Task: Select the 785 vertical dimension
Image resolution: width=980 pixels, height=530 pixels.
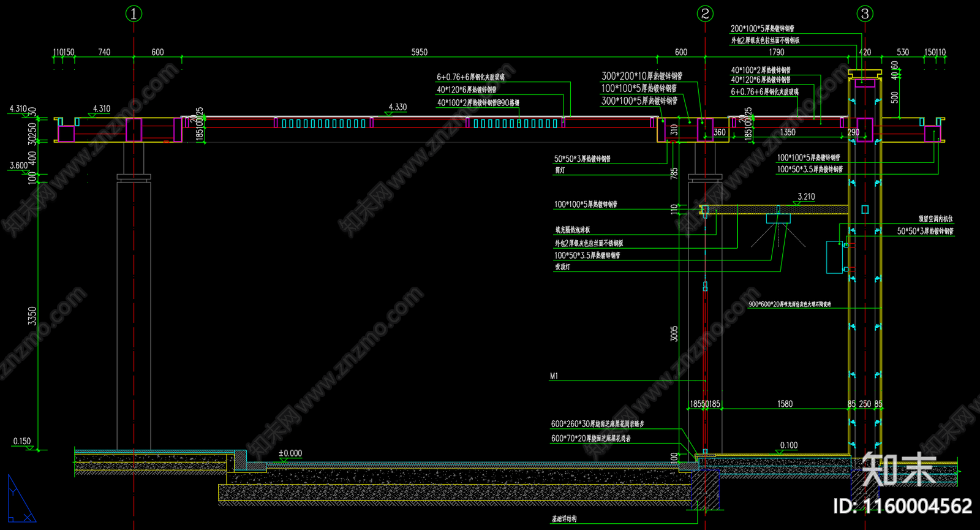Action: (x=674, y=173)
